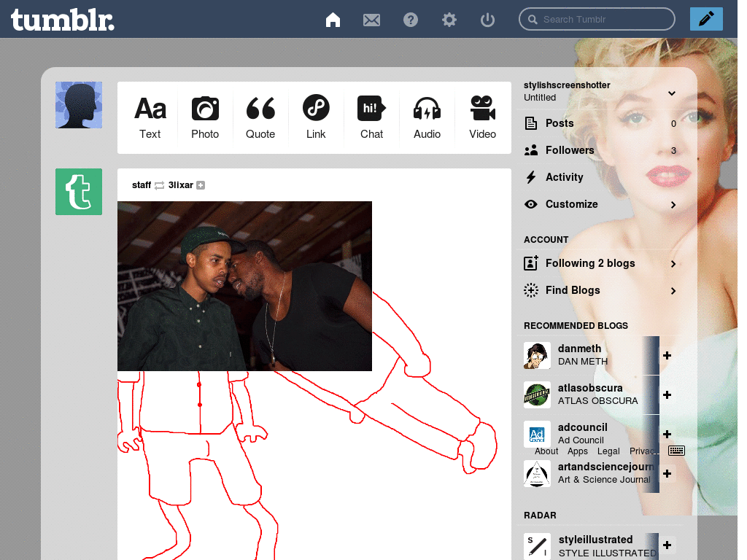Viewport: 747px width, 560px height.
Task: Open Activity in the sidebar
Action: click(x=600, y=177)
